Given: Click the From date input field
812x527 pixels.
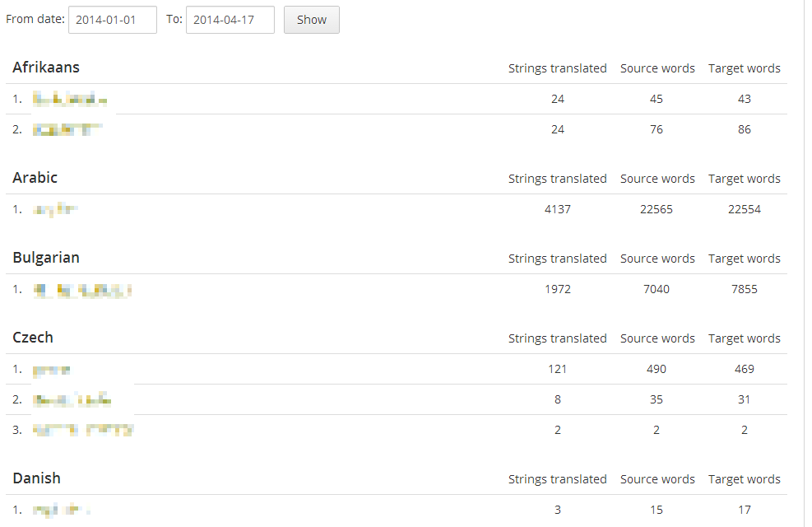Looking at the screenshot, I should tap(113, 20).
